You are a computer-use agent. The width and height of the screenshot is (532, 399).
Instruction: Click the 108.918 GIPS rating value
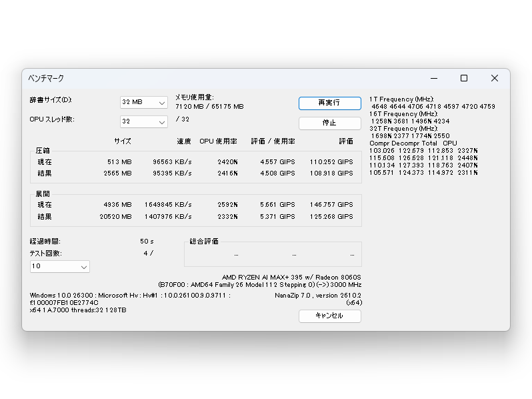[x=331, y=173]
